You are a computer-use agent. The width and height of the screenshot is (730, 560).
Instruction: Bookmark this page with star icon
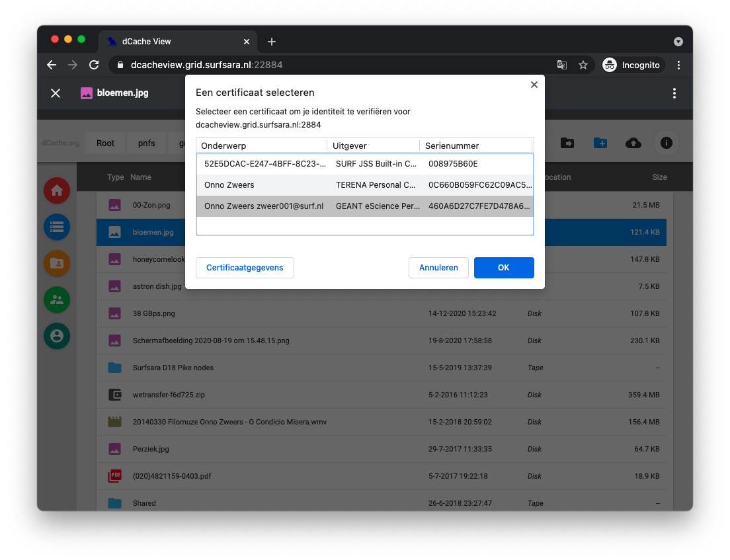pos(583,65)
